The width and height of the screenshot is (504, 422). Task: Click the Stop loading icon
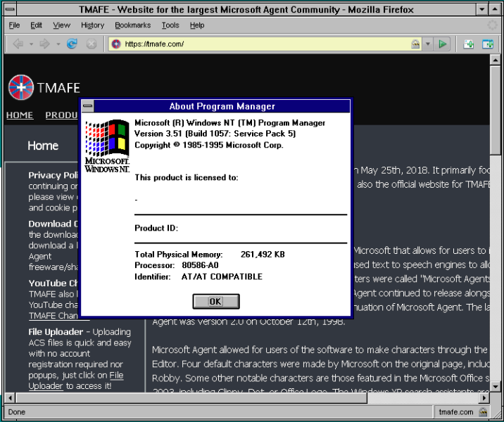click(92, 44)
